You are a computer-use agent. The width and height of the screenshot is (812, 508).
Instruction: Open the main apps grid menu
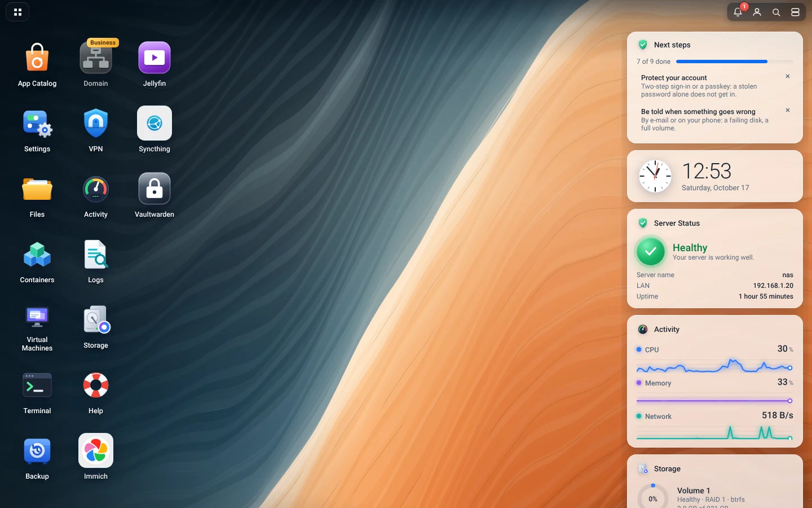pyautogui.click(x=17, y=12)
